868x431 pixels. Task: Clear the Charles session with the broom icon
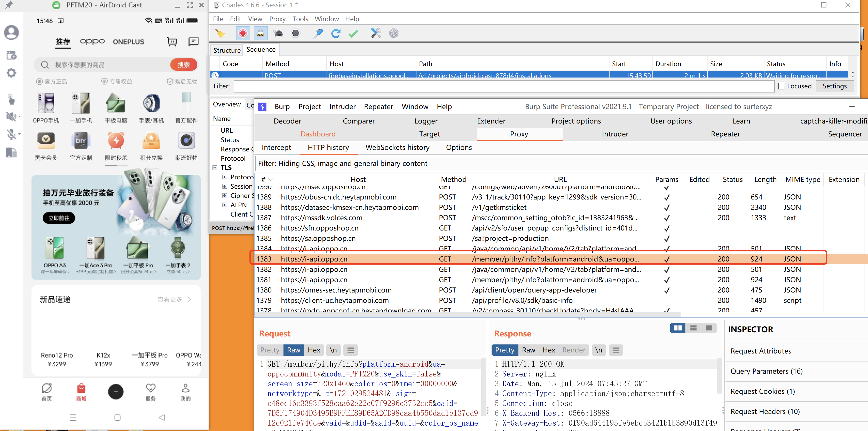(220, 33)
